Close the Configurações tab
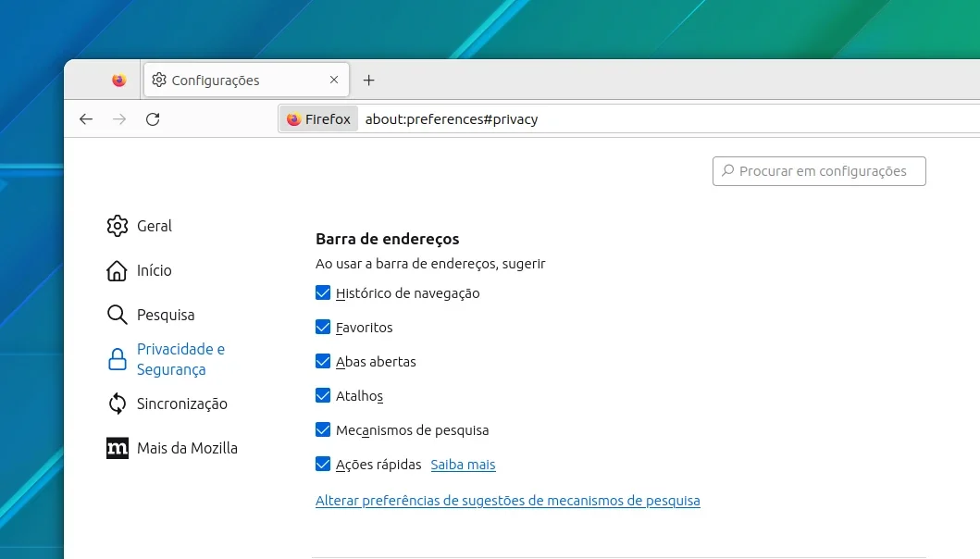This screenshot has height=559, width=980. 334,80
